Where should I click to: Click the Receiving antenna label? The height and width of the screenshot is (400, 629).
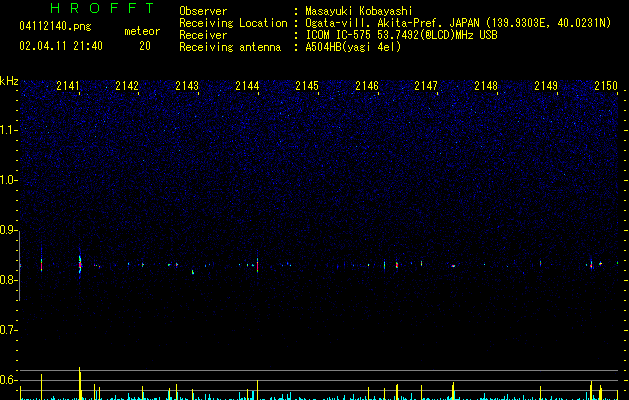coord(230,47)
